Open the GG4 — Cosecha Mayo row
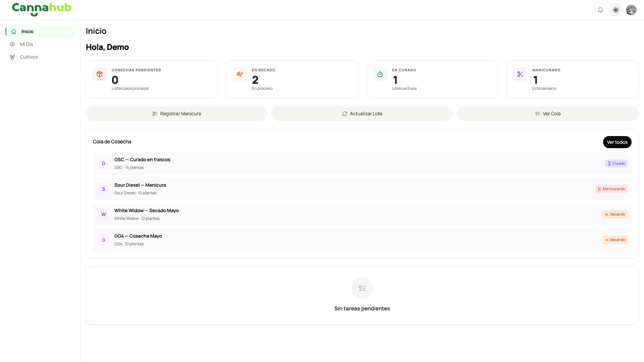Viewport: 644px width, 362px height. point(362,240)
